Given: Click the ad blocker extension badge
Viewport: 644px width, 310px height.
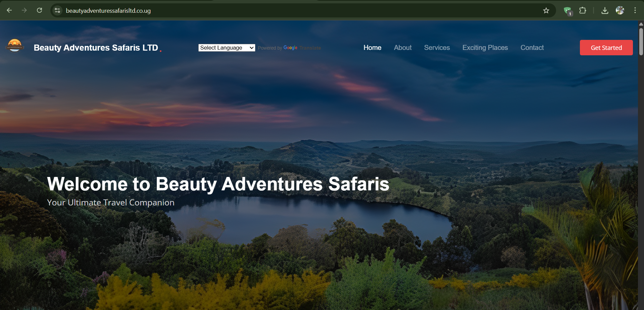Looking at the screenshot, I should pos(567,10).
